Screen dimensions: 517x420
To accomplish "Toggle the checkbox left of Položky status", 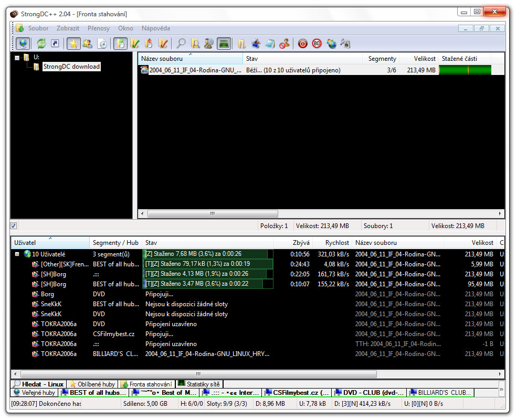I will 14,226.
